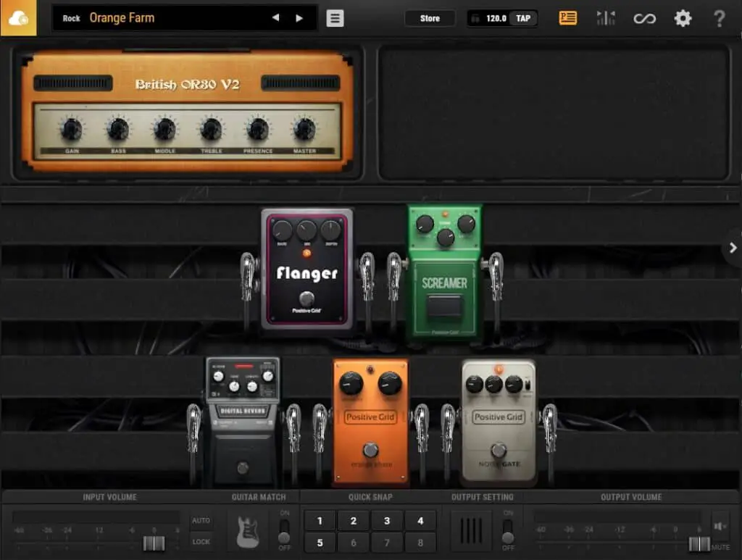Open the help question mark icon
The height and width of the screenshot is (560, 742).
(x=719, y=18)
